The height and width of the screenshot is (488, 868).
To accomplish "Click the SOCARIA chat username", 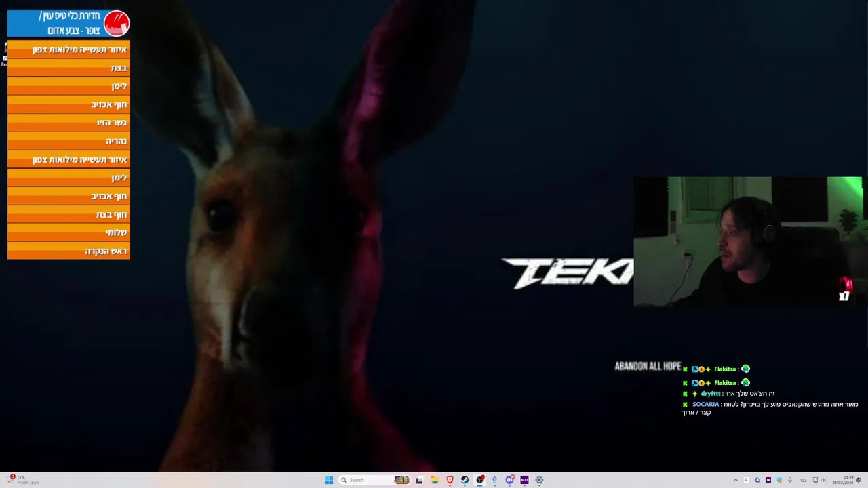I will pyautogui.click(x=705, y=405).
